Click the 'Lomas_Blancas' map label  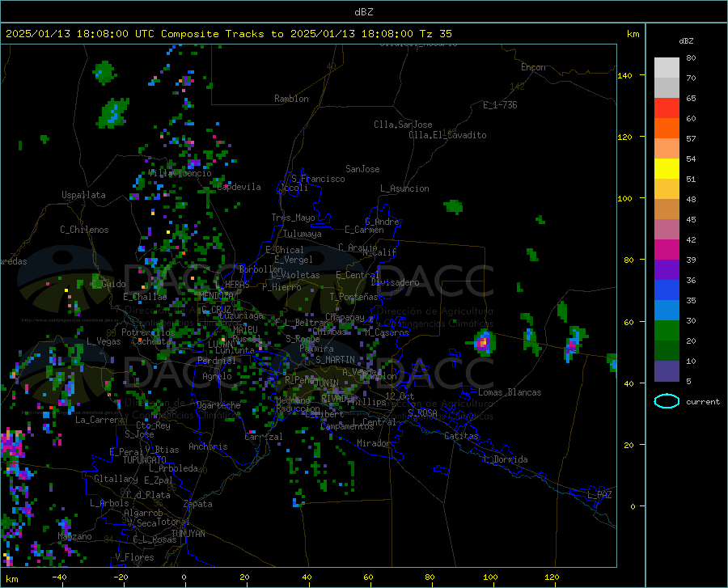click(x=510, y=392)
